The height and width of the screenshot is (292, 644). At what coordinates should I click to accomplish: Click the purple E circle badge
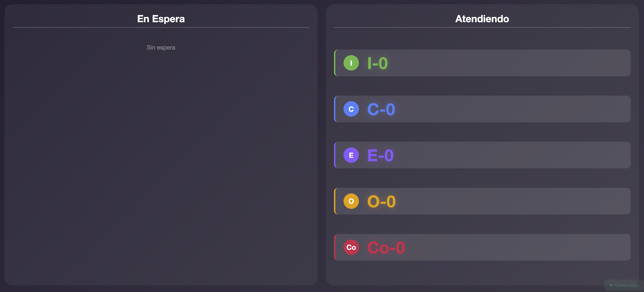(x=351, y=155)
